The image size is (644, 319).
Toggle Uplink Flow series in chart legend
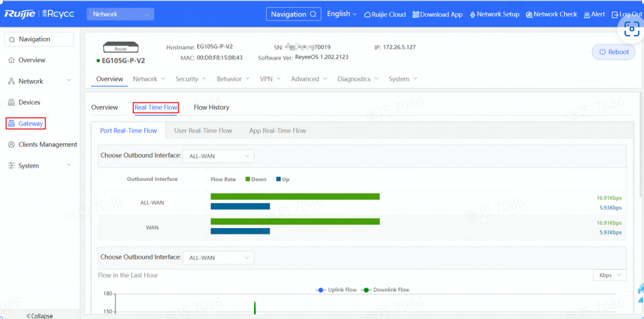point(336,290)
